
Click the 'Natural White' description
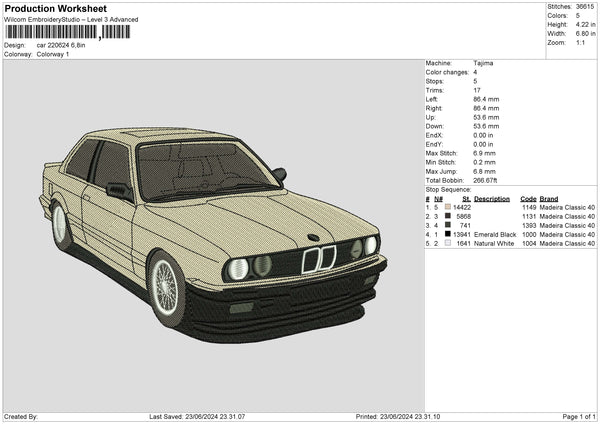[494, 243]
